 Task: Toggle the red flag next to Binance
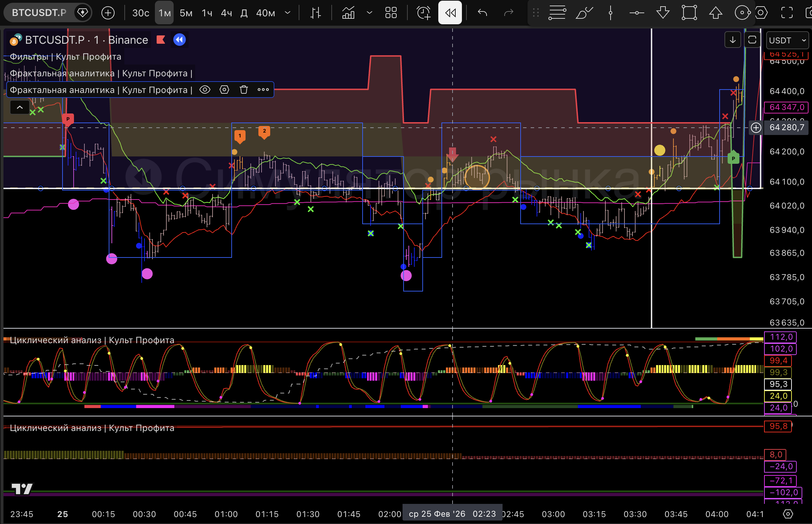[x=160, y=40]
